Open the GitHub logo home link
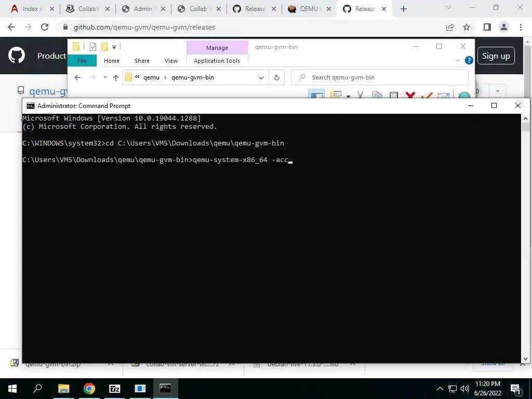 (x=16, y=55)
